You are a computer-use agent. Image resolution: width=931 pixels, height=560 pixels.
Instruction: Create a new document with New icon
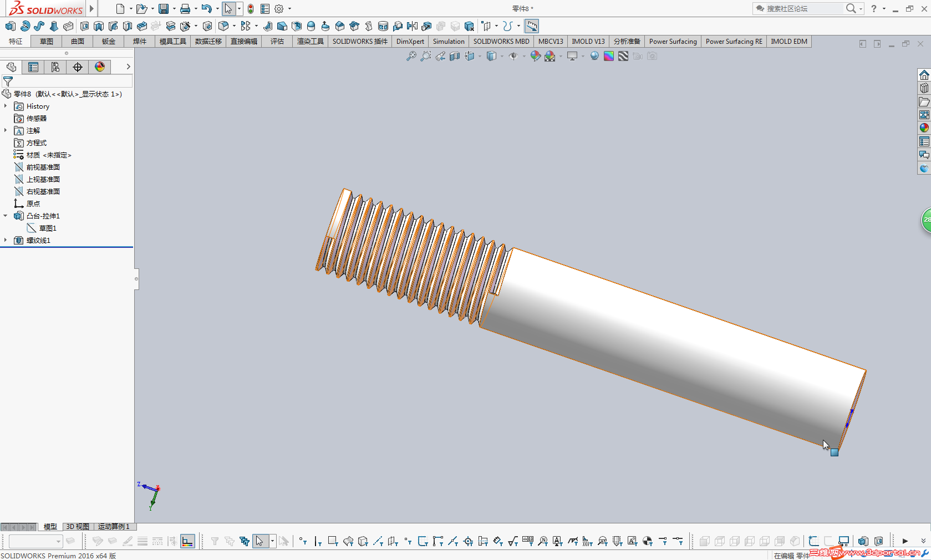pyautogui.click(x=120, y=9)
